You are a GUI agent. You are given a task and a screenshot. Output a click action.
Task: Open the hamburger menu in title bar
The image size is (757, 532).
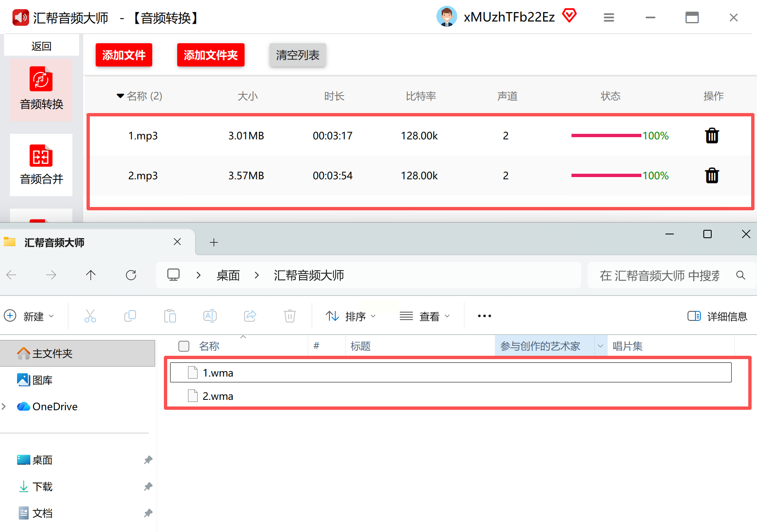[x=609, y=17]
